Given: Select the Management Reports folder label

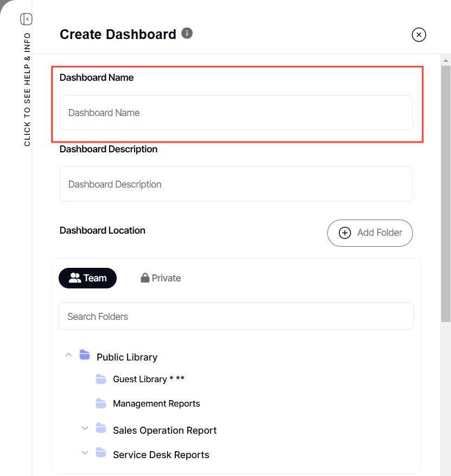Looking at the screenshot, I should (x=156, y=403).
